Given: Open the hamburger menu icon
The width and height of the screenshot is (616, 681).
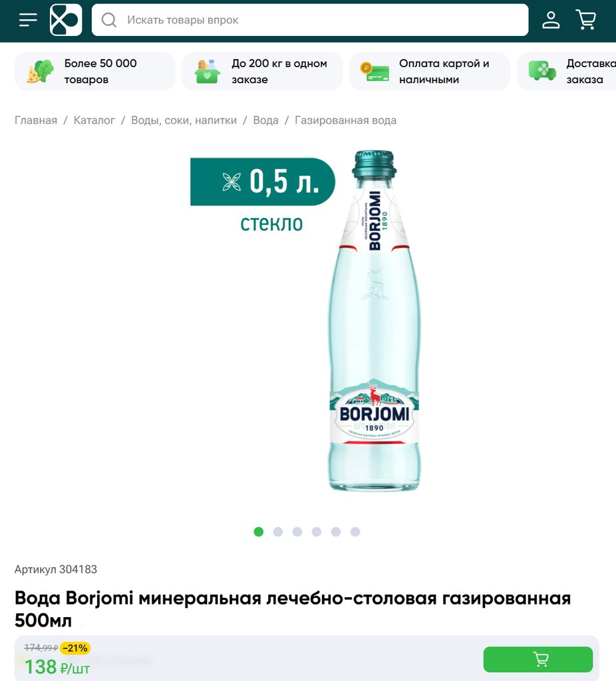Looking at the screenshot, I should [28, 20].
